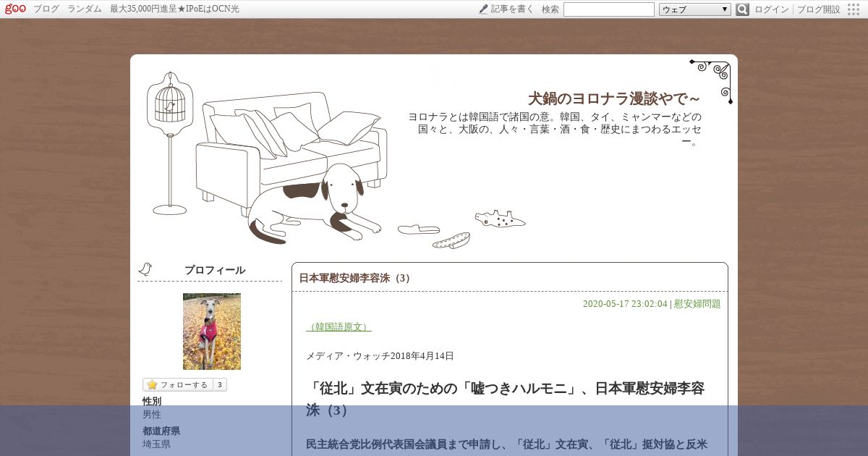Click the 男性 profile value
The height and width of the screenshot is (456, 868).
pyautogui.click(x=152, y=415)
